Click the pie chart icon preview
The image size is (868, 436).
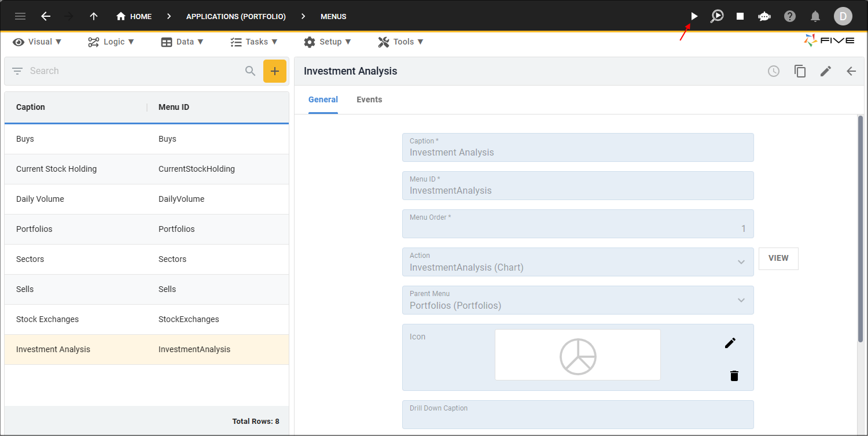[578, 355]
